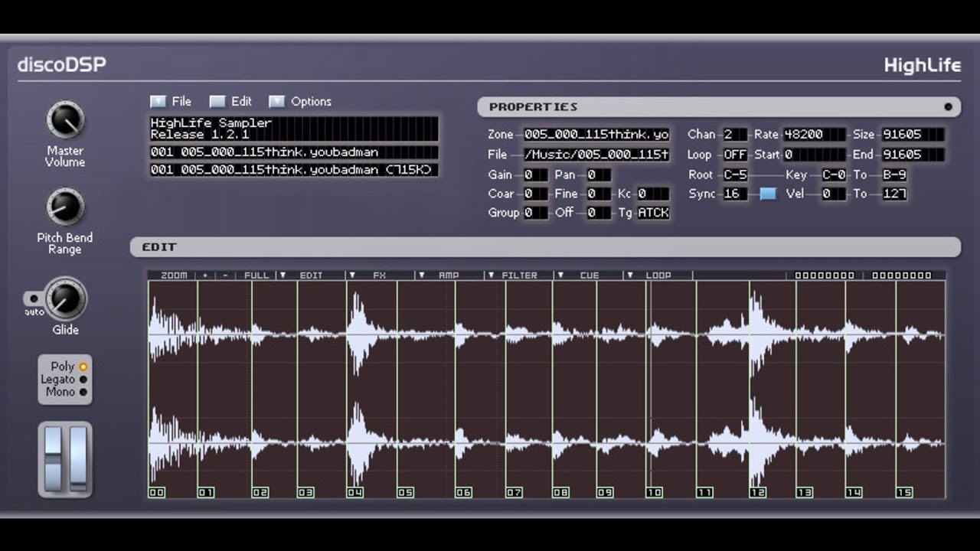The height and width of the screenshot is (551, 980).
Task: Click the Size value 91605 field
Action: click(x=913, y=135)
